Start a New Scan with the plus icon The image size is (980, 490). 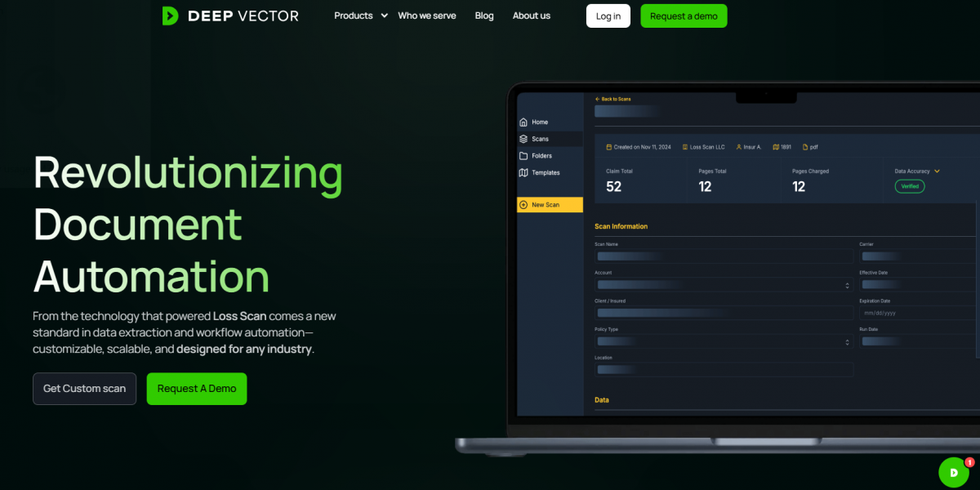(x=524, y=204)
